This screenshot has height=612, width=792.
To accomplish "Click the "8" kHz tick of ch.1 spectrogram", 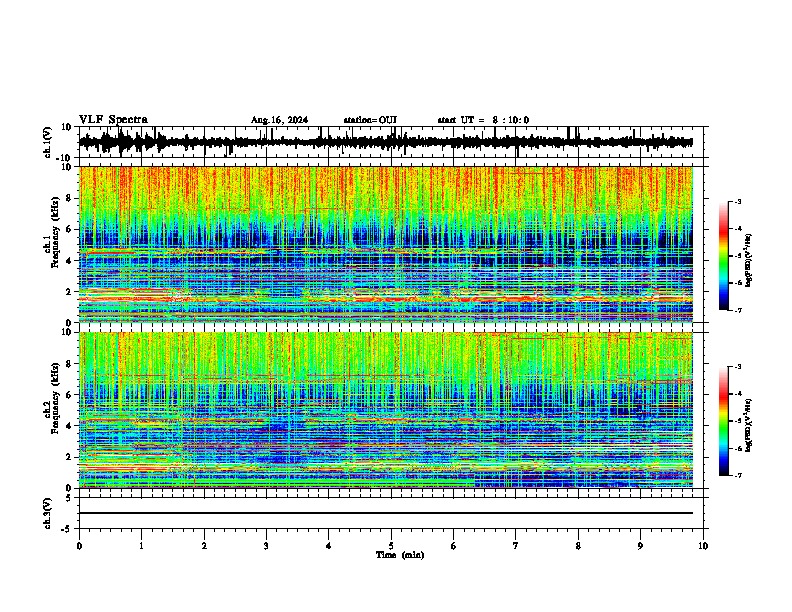I will point(69,198).
